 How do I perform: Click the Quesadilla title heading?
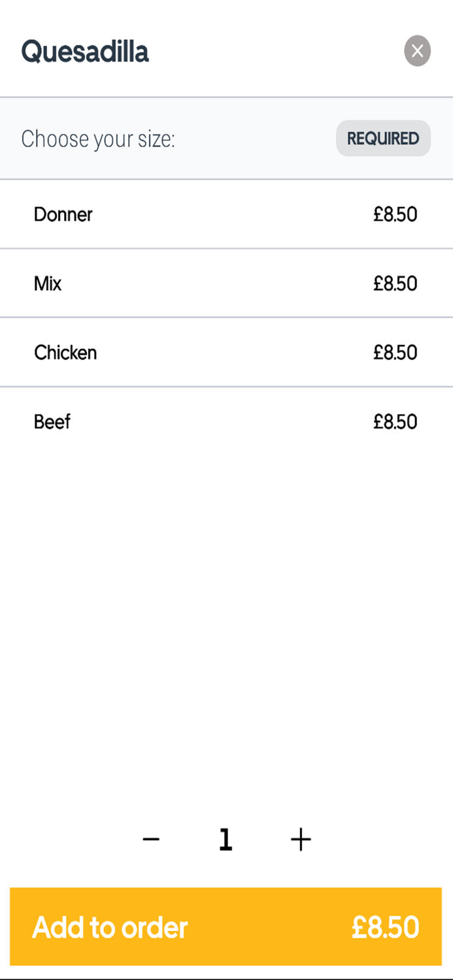coord(85,50)
